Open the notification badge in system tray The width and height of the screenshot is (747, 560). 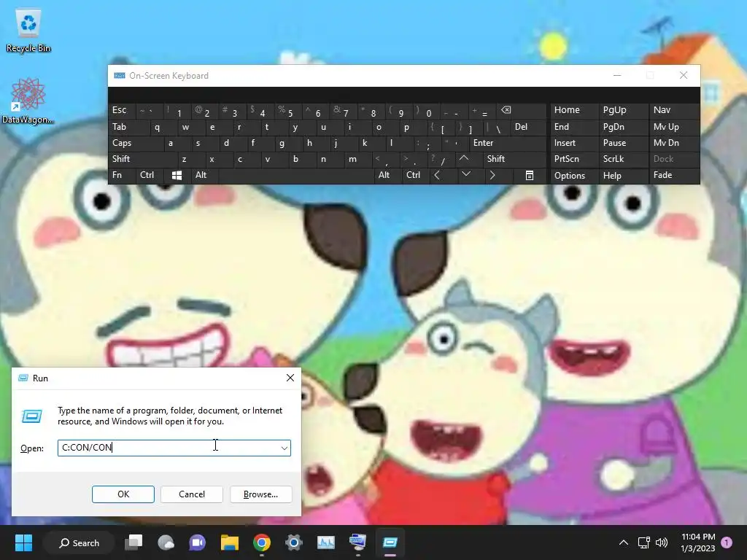pos(727,542)
